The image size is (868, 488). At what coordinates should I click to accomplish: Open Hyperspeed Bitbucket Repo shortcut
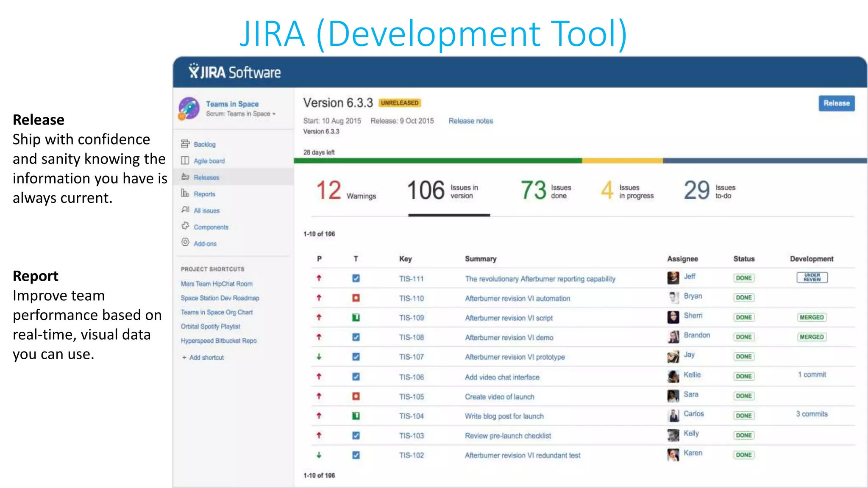[x=219, y=341]
